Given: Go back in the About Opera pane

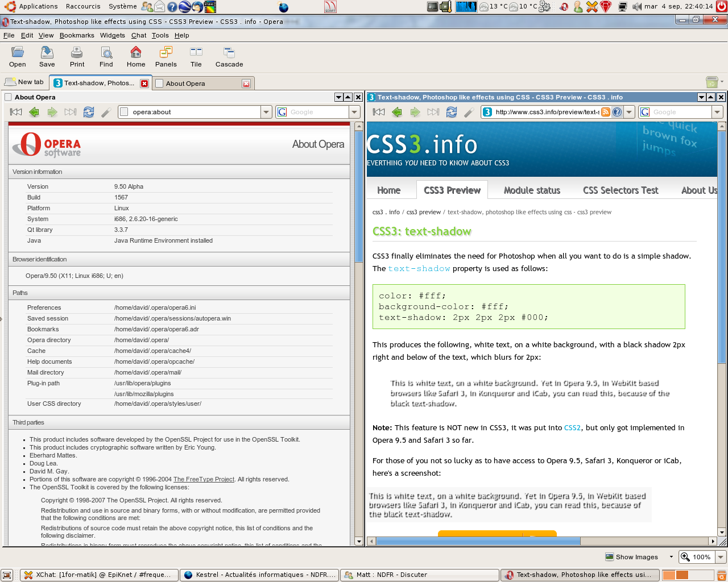Looking at the screenshot, I should pos(34,112).
